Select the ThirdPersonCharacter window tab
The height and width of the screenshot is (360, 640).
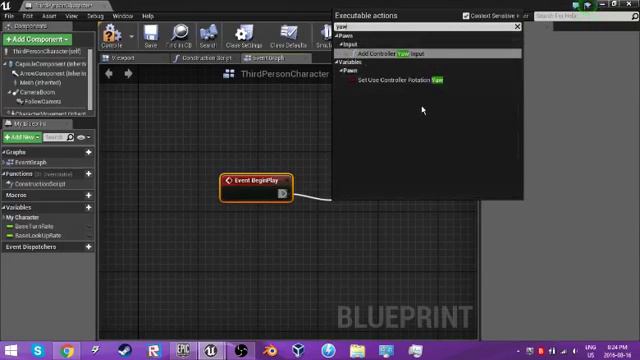pyautogui.click(x=65, y=6)
